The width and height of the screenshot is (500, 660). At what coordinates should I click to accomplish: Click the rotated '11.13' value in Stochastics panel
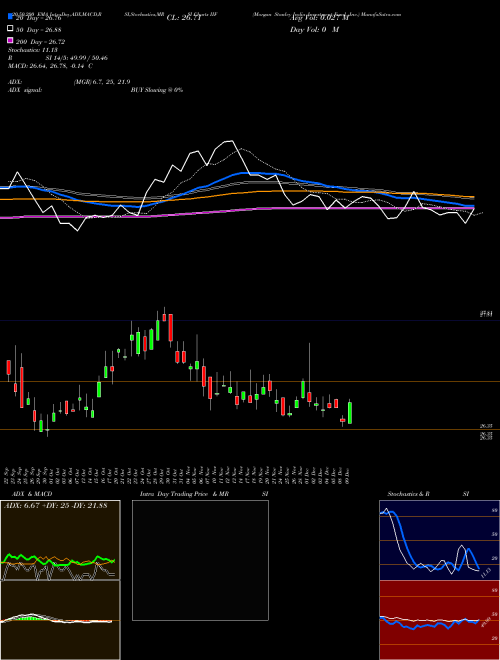coord(485,572)
